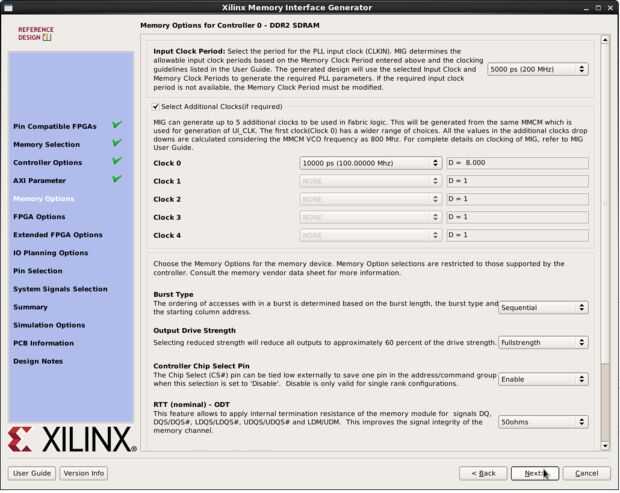
Task: Click the scrollbar up arrow
Action: coord(605,40)
